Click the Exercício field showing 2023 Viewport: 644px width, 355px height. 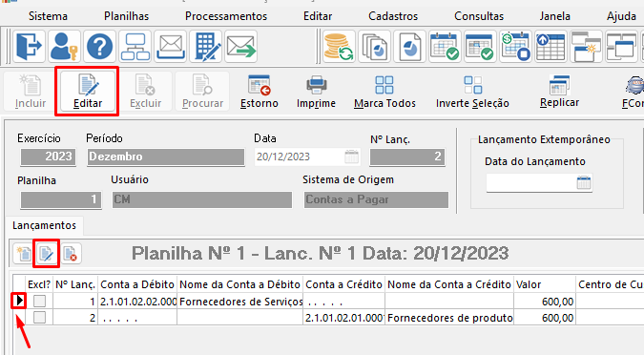click(48, 157)
